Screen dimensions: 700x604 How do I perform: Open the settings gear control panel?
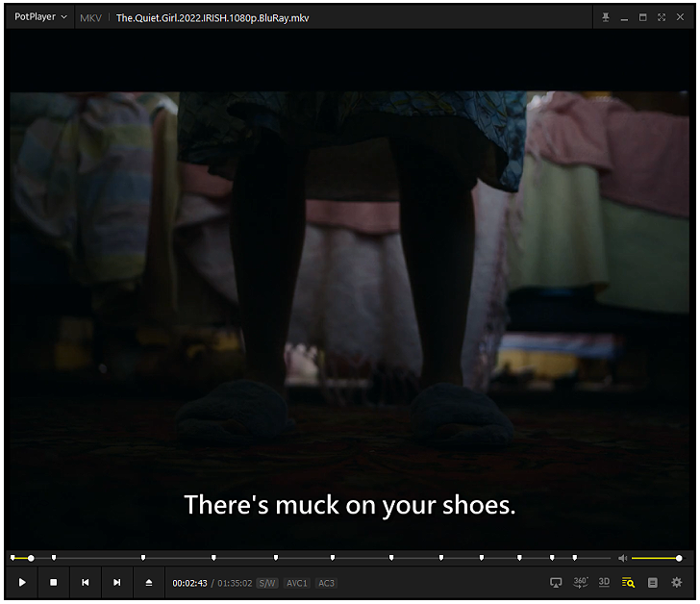pyautogui.click(x=677, y=582)
